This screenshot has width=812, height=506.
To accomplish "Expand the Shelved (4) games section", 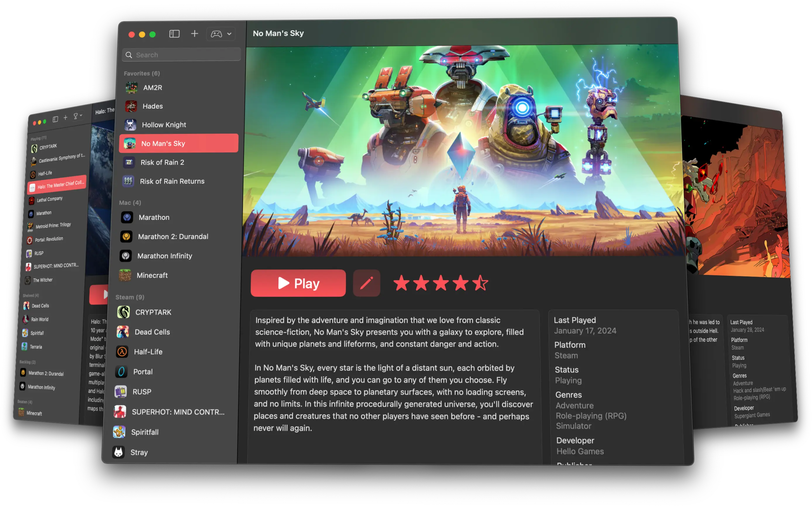I will pos(32,296).
